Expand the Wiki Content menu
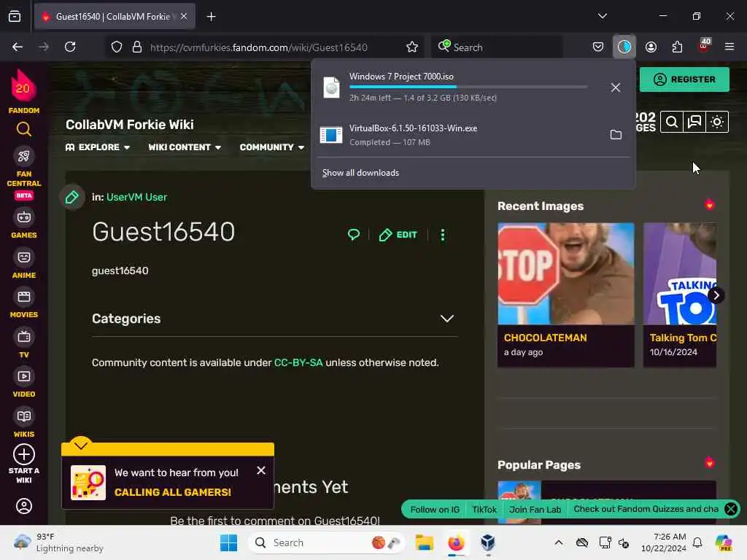This screenshot has height=560, width=747. pyautogui.click(x=185, y=147)
